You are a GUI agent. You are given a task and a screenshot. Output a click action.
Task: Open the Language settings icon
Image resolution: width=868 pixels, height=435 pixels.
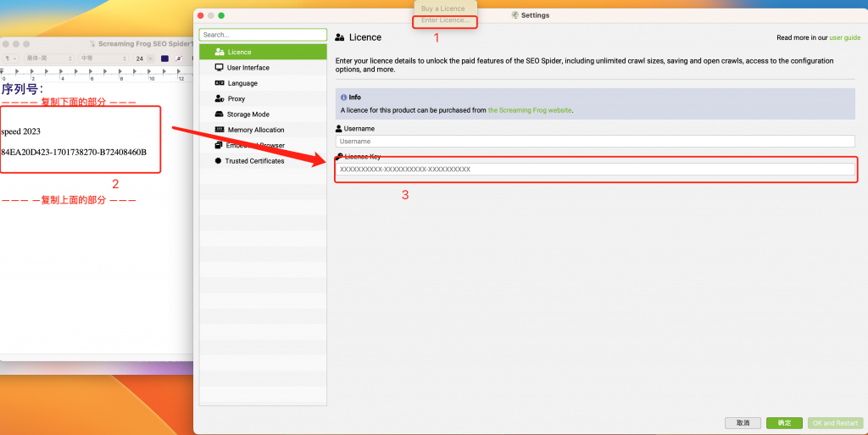tap(220, 83)
